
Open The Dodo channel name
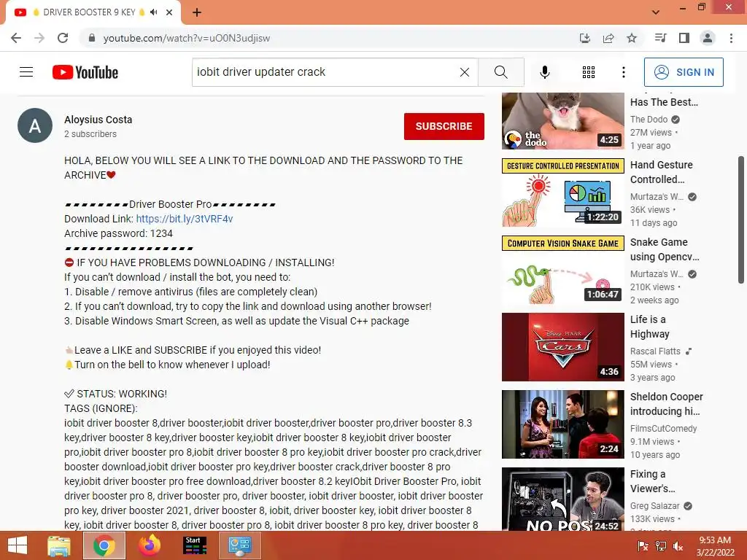649,119
